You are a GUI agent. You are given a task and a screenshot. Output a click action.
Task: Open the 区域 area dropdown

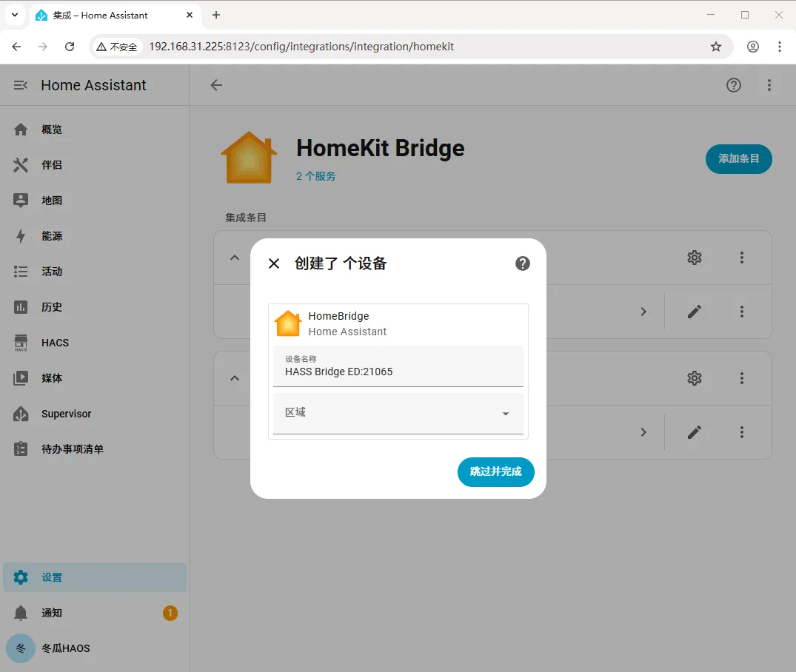tap(398, 413)
